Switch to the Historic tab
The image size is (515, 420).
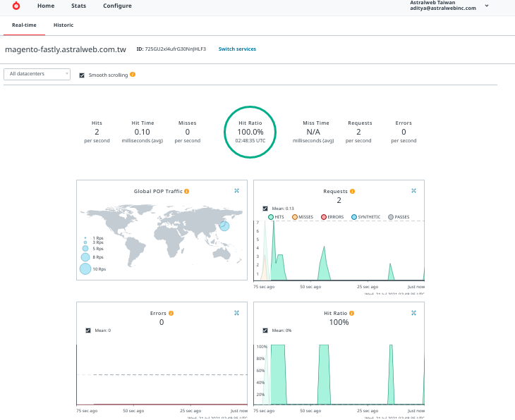tap(63, 25)
